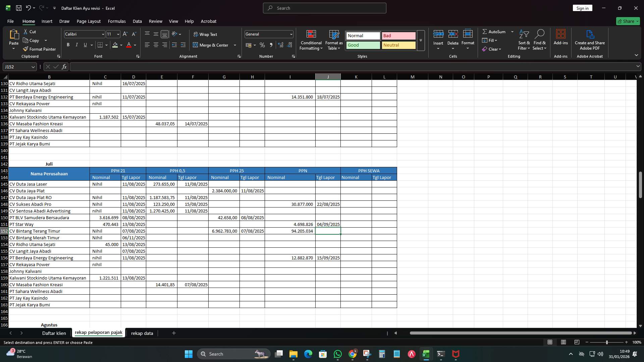The width and height of the screenshot is (644, 362).
Task: Open the rekap data sheet tab
Action: (x=142, y=333)
